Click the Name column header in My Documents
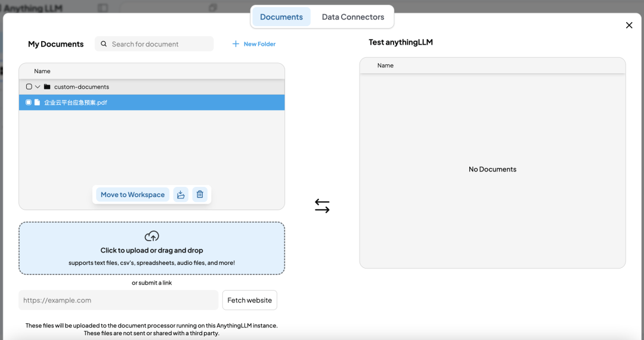 (x=42, y=71)
